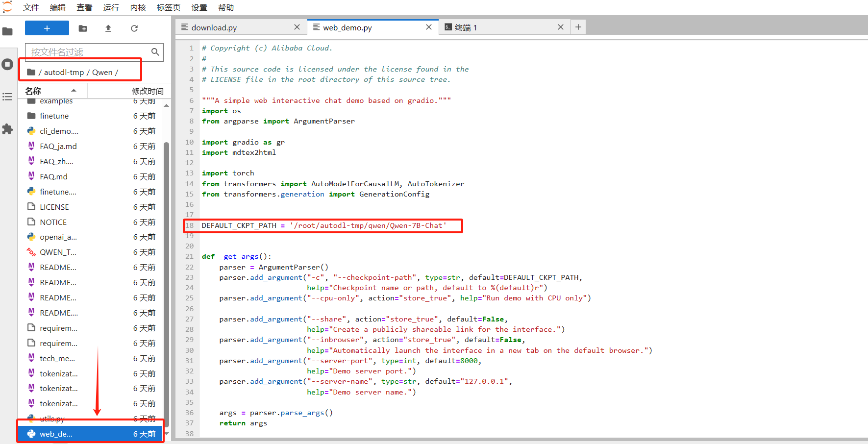Click the blue new launcher plus button
868x444 pixels.
pos(47,28)
